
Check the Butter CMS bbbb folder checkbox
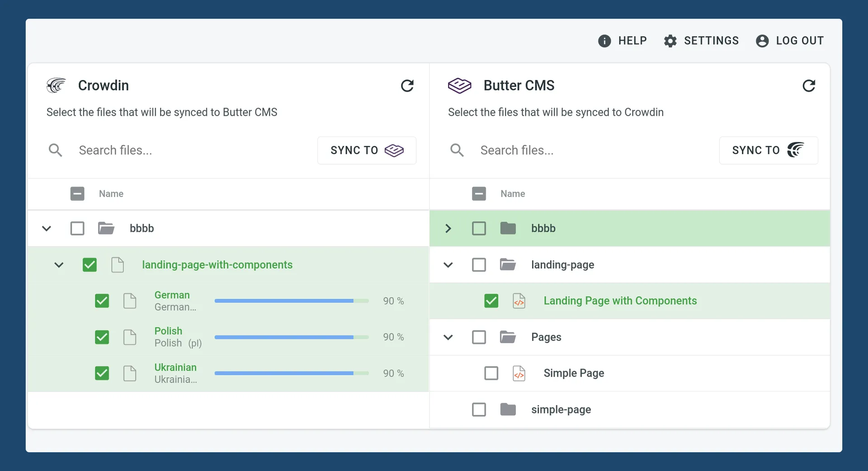click(x=479, y=228)
